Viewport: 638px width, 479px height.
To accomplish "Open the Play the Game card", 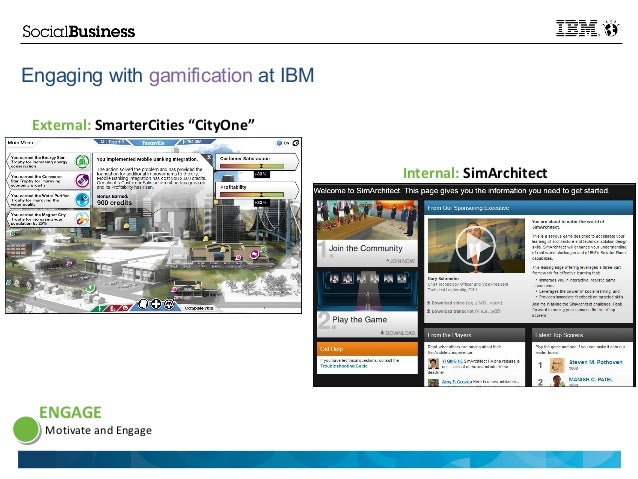I will [367, 304].
